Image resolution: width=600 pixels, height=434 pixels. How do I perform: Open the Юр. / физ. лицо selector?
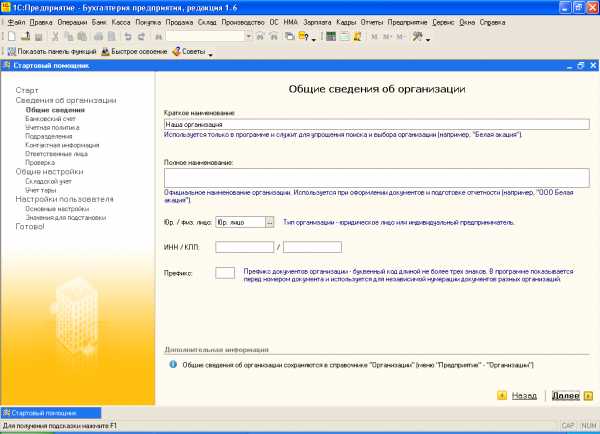[270, 221]
